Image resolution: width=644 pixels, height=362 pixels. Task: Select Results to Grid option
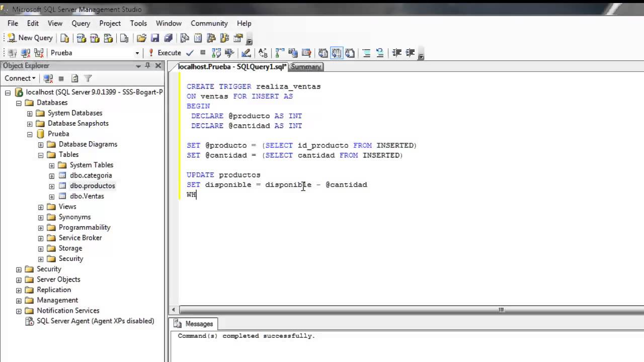[x=337, y=53]
